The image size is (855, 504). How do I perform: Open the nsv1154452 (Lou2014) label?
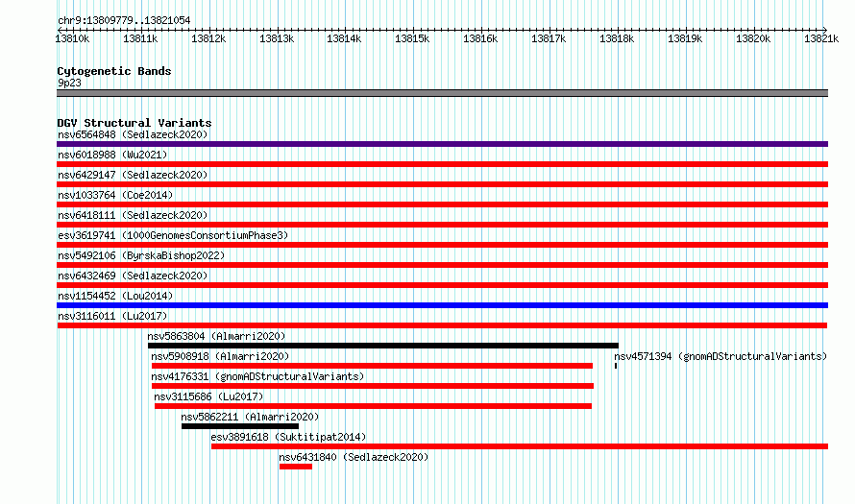click(x=115, y=296)
